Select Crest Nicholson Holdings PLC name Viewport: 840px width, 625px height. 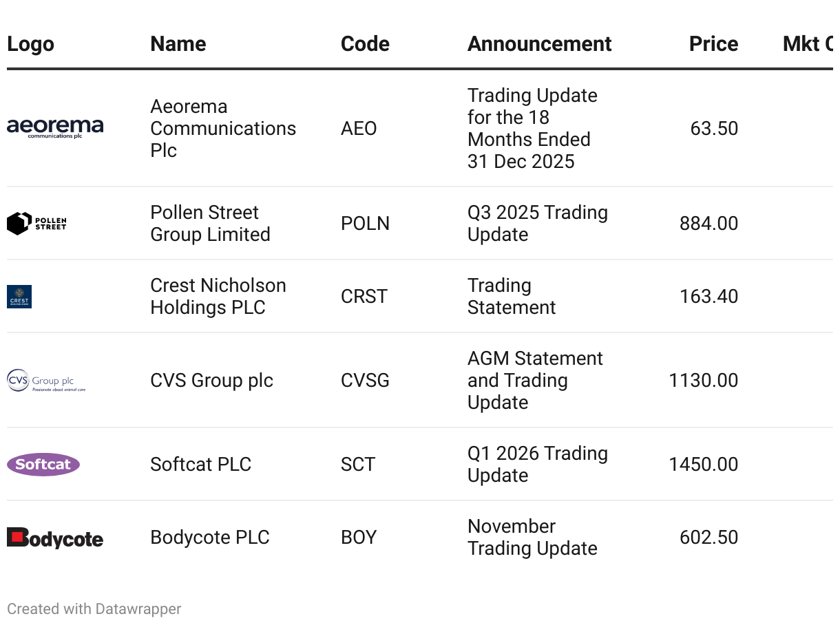(x=218, y=297)
